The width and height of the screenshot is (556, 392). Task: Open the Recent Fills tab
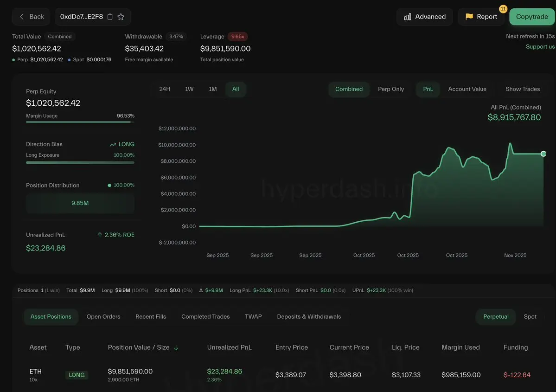(x=151, y=316)
